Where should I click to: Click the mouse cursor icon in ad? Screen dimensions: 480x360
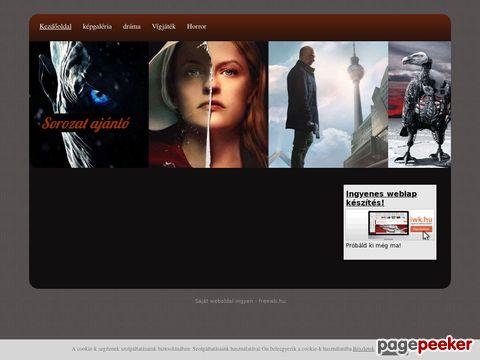tap(426, 235)
